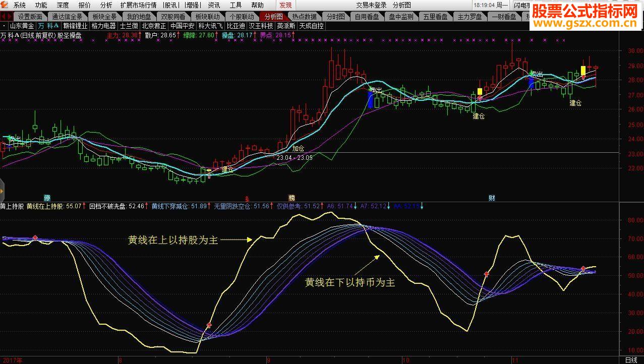Switch to the 分时图 tab
The image size is (644, 364).
click(x=336, y=16)
